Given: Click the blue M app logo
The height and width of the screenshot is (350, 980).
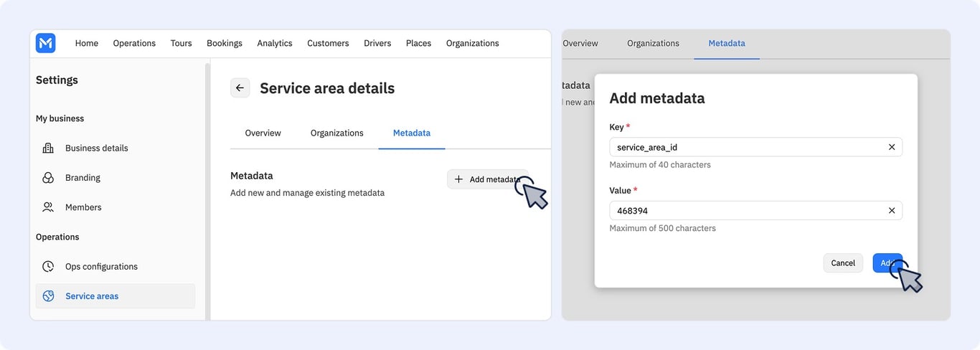Looking at the screenshot, I should pyautogui.click(x=45, y=43).
